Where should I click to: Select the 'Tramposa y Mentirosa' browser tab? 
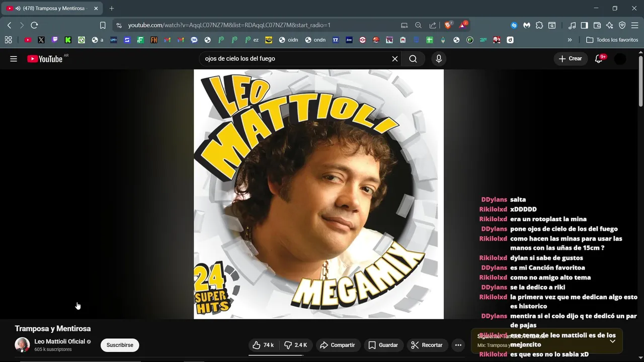(x=52, y=9)
